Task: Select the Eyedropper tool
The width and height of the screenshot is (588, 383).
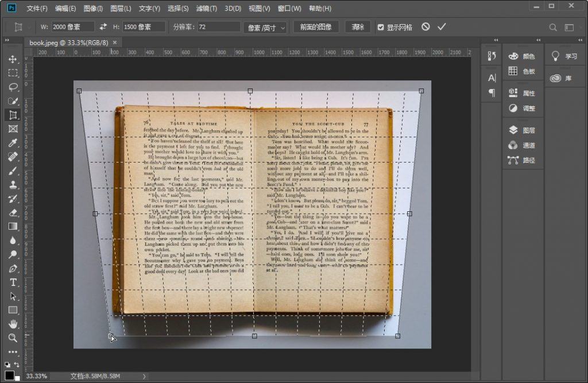Action: tap(13, 143)
